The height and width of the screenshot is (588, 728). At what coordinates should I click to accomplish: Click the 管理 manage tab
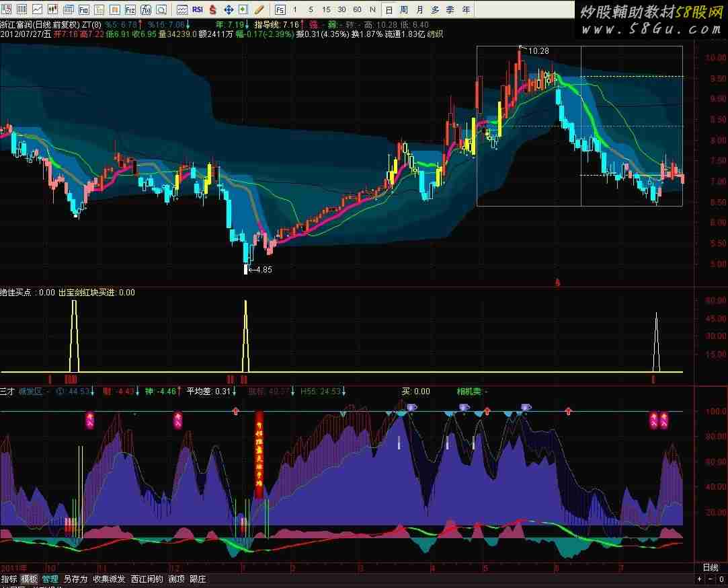click(50, 579)
